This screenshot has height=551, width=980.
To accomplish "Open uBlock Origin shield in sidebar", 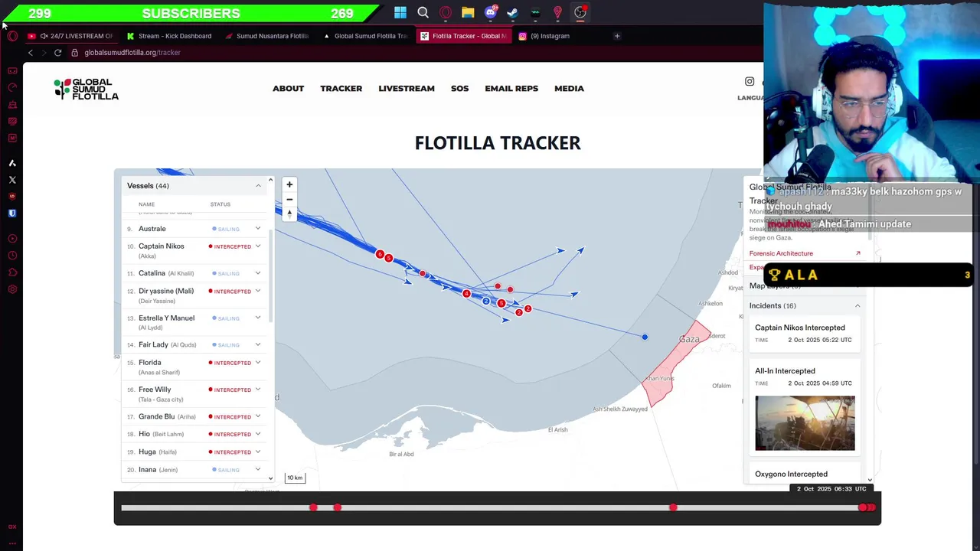I will click(x=12, y=197).
